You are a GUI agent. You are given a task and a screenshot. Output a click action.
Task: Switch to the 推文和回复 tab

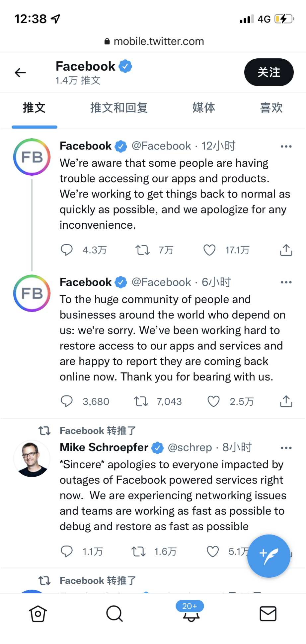(119, 108)
